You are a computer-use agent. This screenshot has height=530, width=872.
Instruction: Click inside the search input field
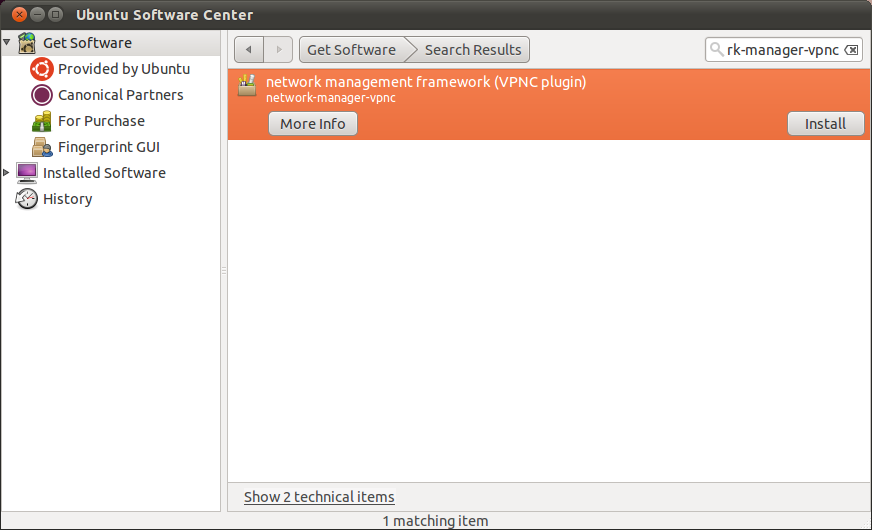click(780, 50)
